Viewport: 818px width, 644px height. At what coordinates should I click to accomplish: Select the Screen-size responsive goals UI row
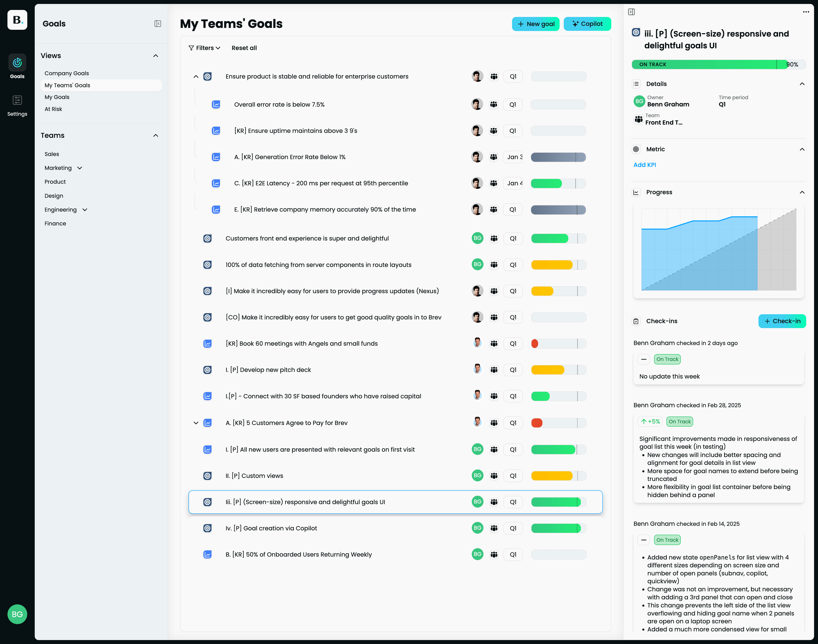pyautogui.click(x=395, y=502)
